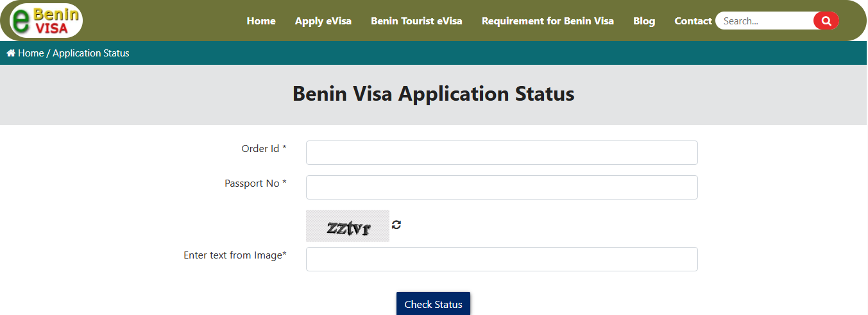Screen dimensions: 868x315
Task: Click the Passport No input field
Action: [502, 187]
